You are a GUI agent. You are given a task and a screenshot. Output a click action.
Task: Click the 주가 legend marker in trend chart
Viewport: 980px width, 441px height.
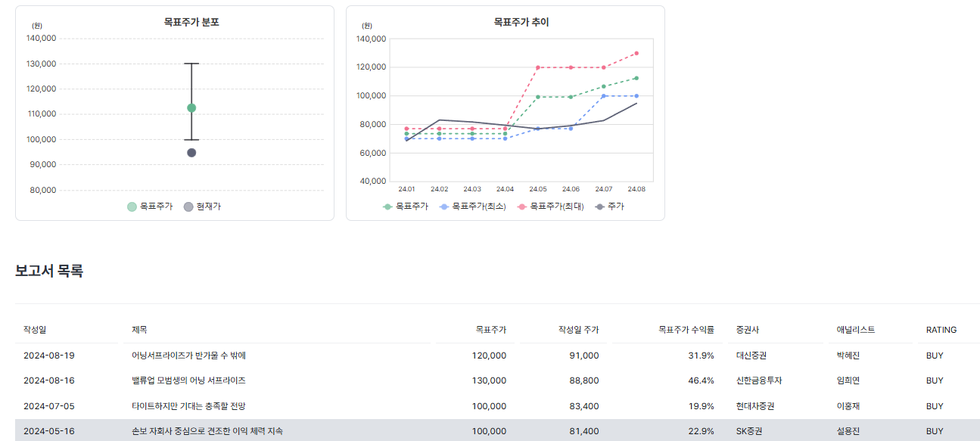(x=601, y=205)
